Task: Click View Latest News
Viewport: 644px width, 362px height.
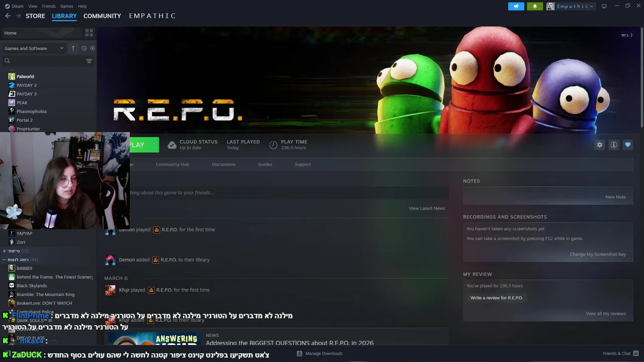Action: pos(427,208)
